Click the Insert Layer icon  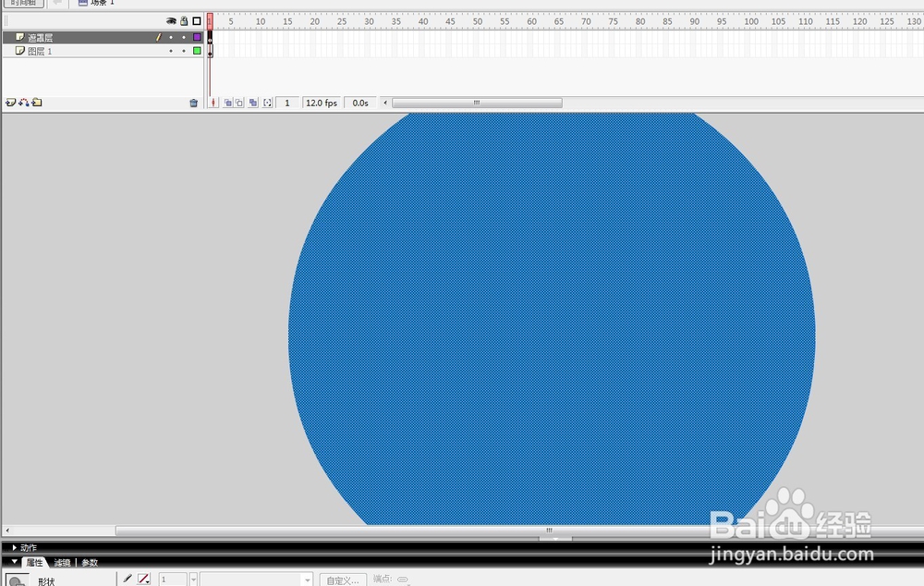(x=10, y=103)
